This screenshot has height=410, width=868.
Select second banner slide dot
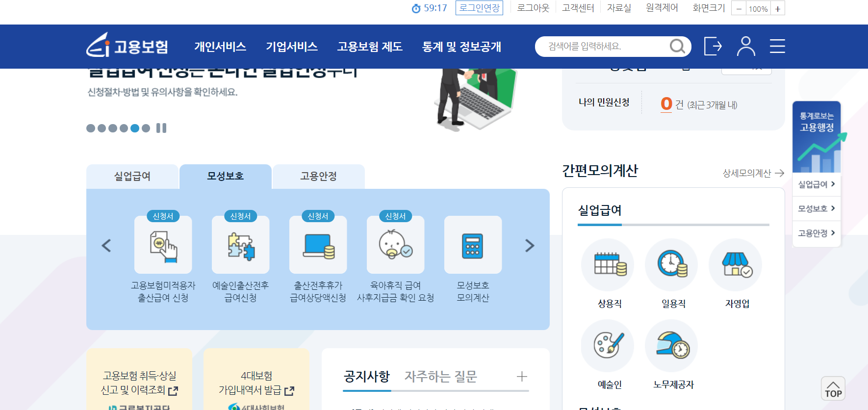[x=102, y=128]
